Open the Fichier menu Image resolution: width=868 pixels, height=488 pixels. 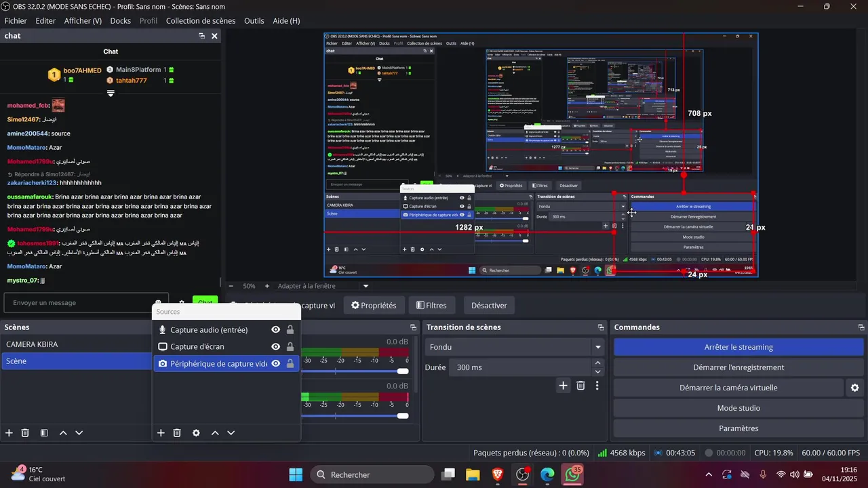coord(16,21)
